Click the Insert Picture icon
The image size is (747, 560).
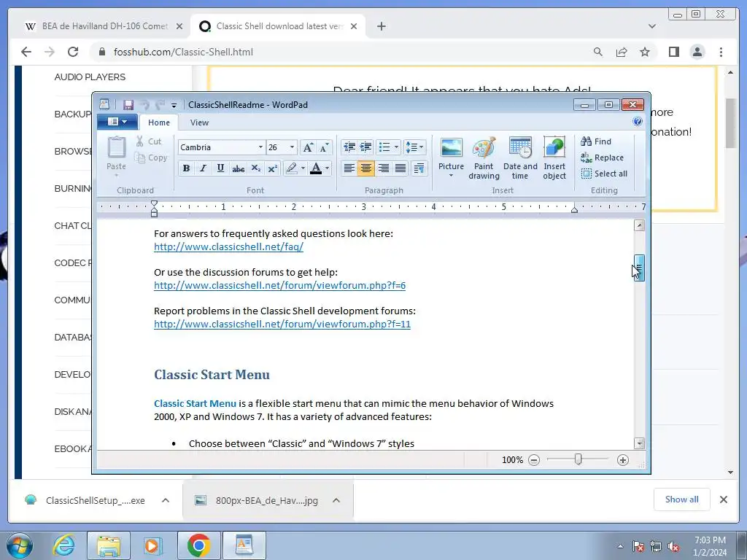451,148
